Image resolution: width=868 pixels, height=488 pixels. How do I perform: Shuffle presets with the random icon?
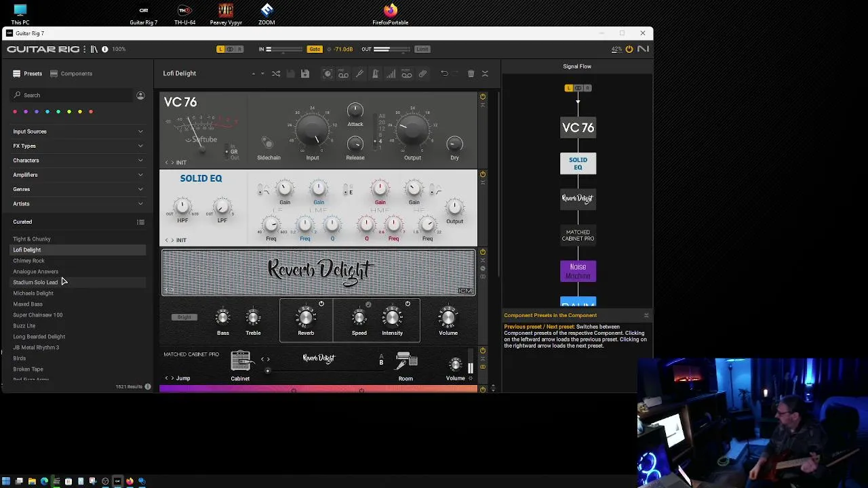[276, 74]
